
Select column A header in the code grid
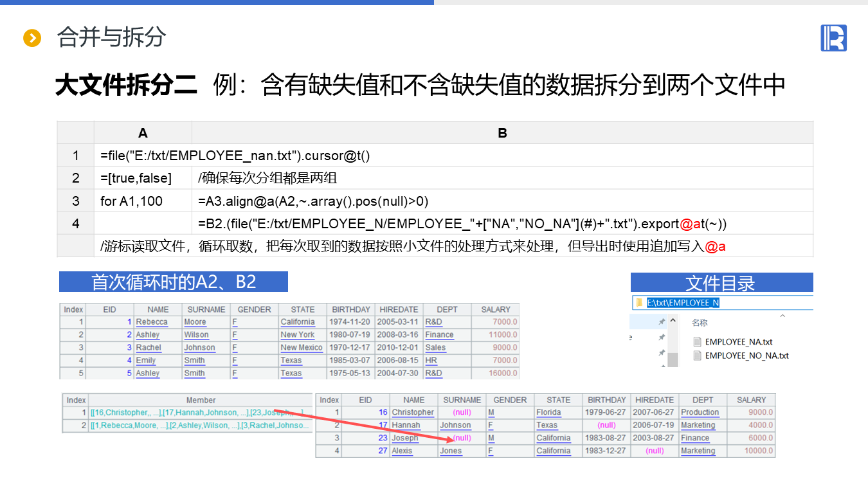(143, 133)
